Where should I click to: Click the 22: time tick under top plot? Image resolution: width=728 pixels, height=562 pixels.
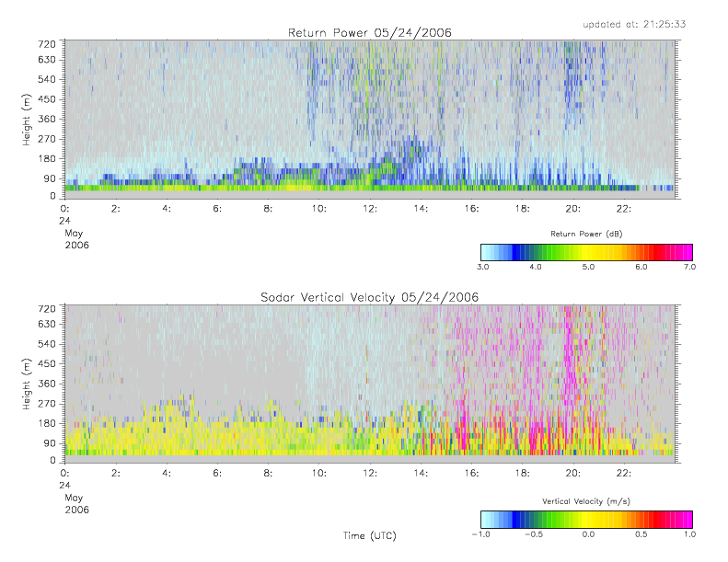click(624, 209)
